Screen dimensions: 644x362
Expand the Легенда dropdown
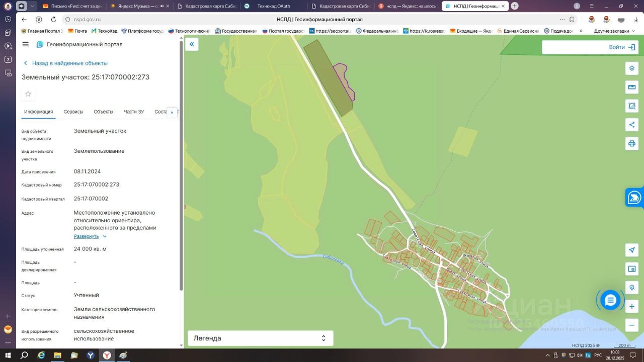pyautogui.click(x=261, y=338)
